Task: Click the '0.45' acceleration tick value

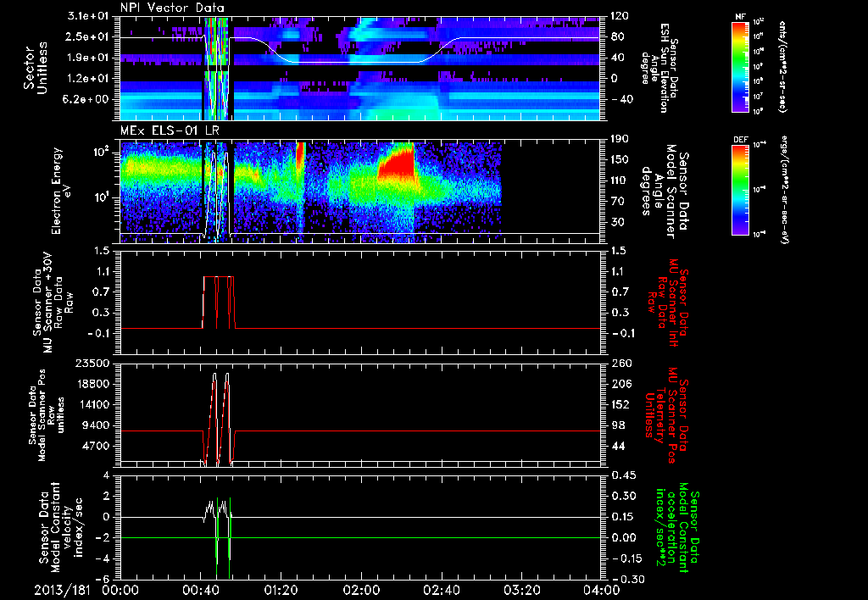Action: [x=622, y=475]
